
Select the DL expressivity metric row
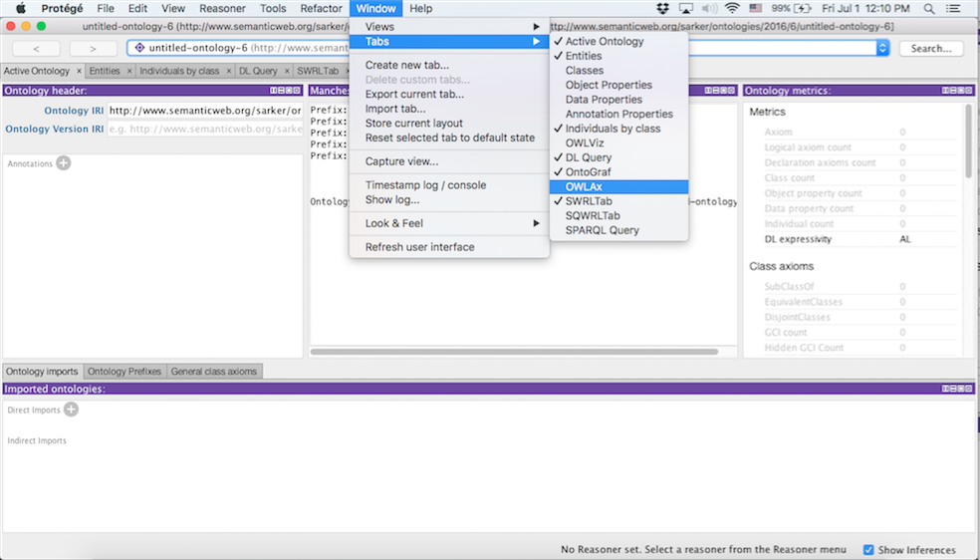pos(860,239)
